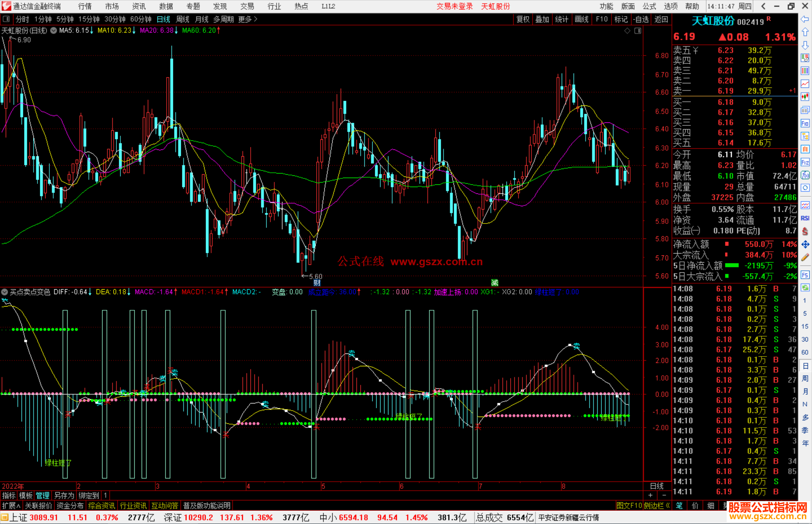Switch to the 周线 period tab
This screenshot has height=524, width=812.
183,19
